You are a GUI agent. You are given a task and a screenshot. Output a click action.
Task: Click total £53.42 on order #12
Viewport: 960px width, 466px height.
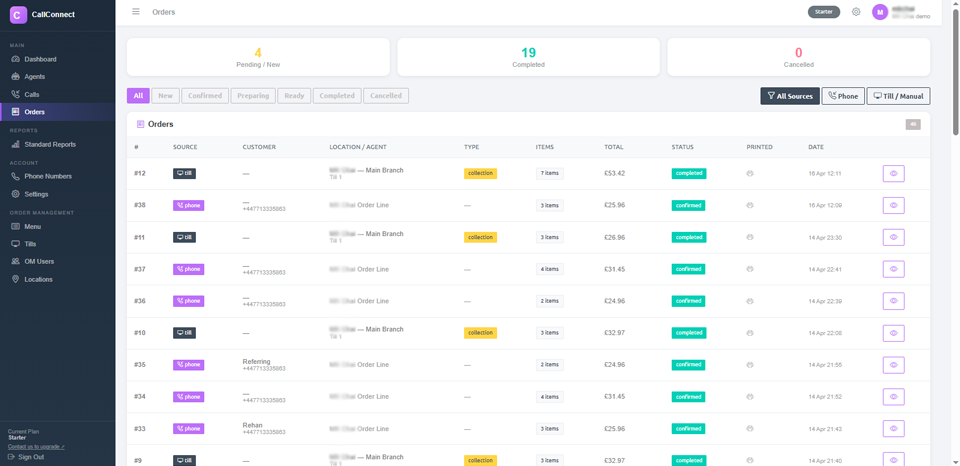pyautogui.click(x=615, y=173)
